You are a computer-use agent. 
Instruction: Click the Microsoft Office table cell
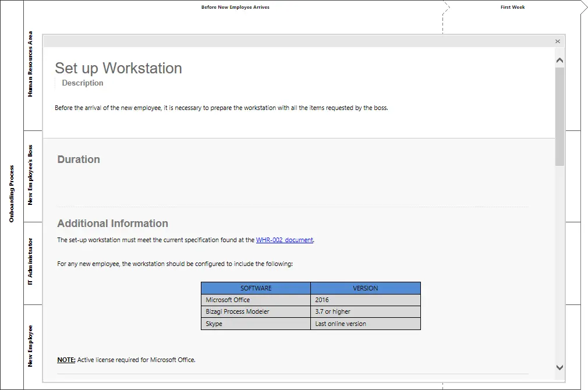[256, 300]
